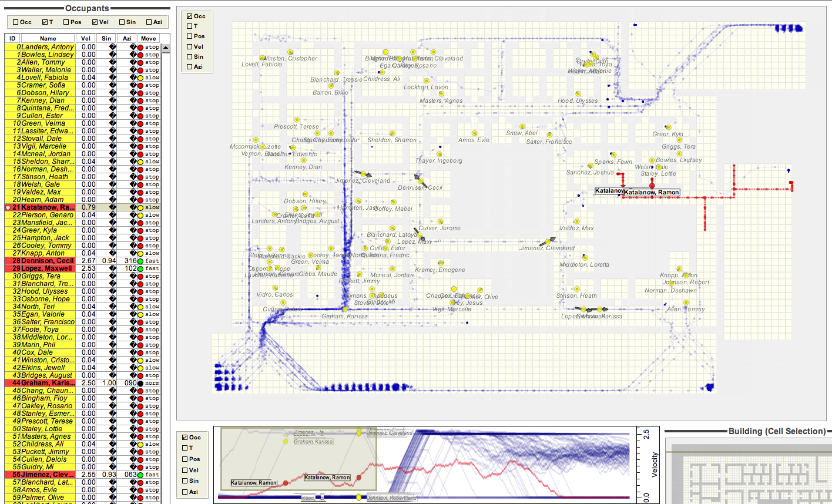Enable Pos checkbox in Occupants panel
The width and height of the screenshot is (832, 504).
(66, 22)
